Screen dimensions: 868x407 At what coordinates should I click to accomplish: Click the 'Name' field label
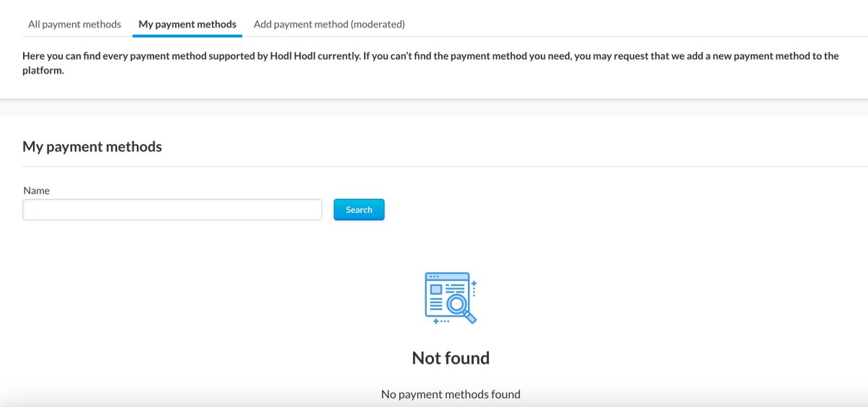(x=36, y=190)
